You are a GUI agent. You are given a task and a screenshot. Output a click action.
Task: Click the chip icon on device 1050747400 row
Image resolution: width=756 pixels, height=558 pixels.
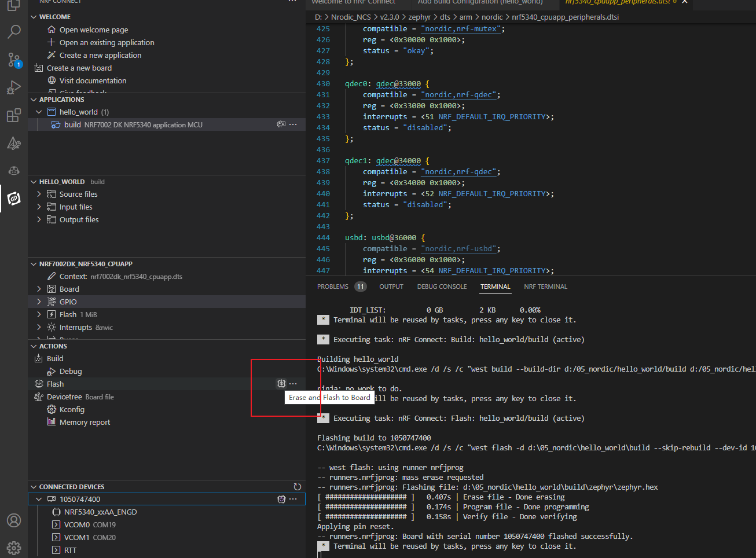click(281, 499)
